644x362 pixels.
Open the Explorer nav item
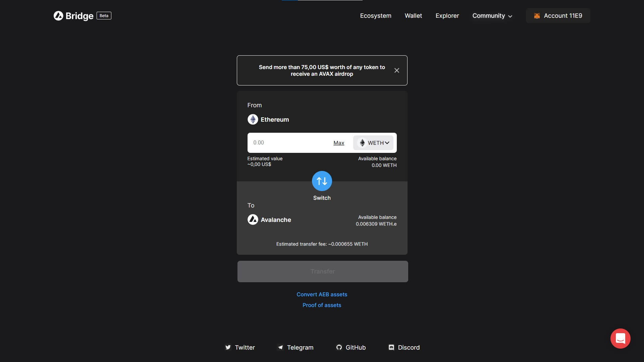tap(447, 16)
